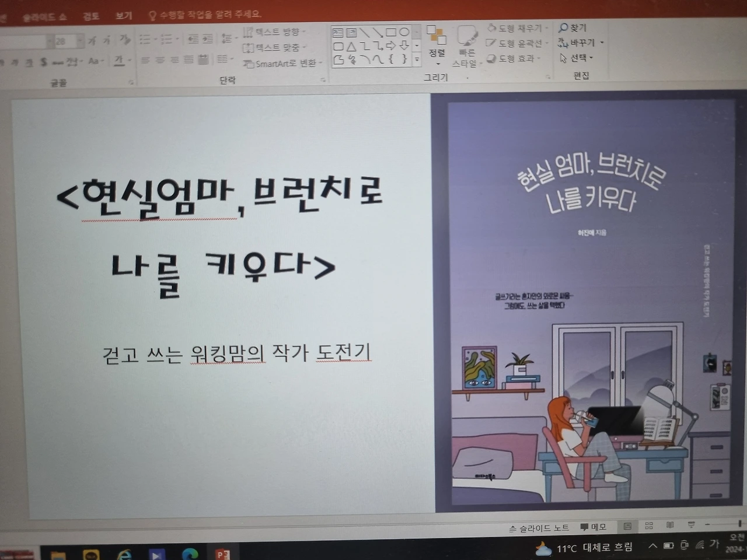Open the 텍스트 방향 dropdown
Viewport: 747px width, 560px height.
coord(274,32)
